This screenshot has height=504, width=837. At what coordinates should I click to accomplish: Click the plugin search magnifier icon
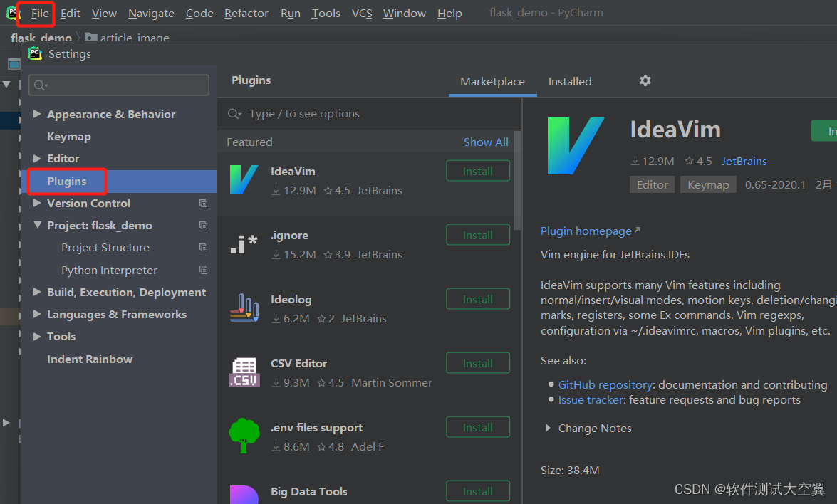pyautogui.click(x=234, y=114)
